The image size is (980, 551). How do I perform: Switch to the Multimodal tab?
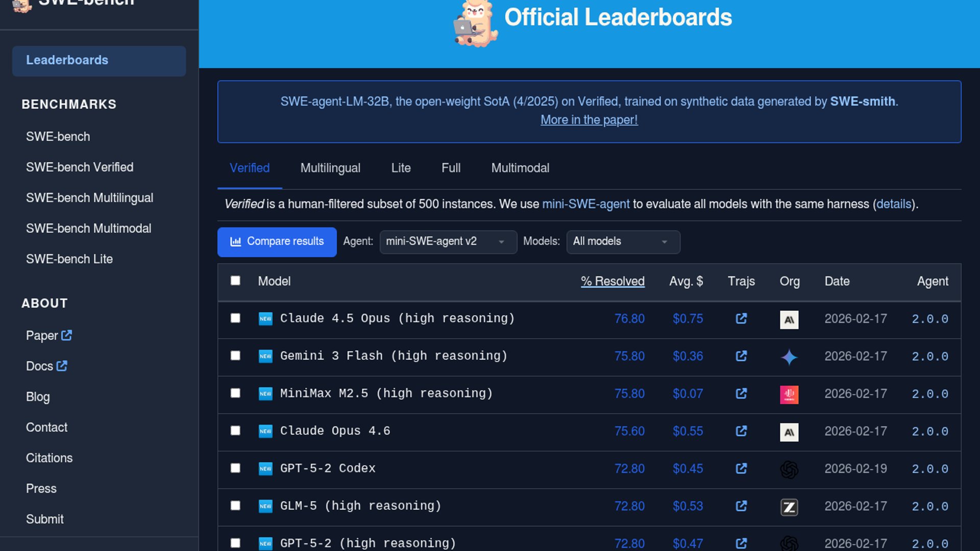pos(520,168)
